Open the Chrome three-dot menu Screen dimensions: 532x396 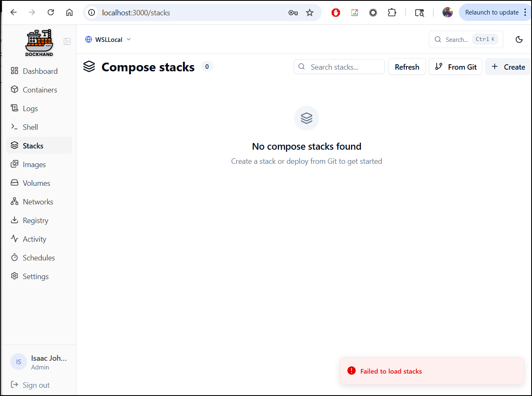[525, 12]
